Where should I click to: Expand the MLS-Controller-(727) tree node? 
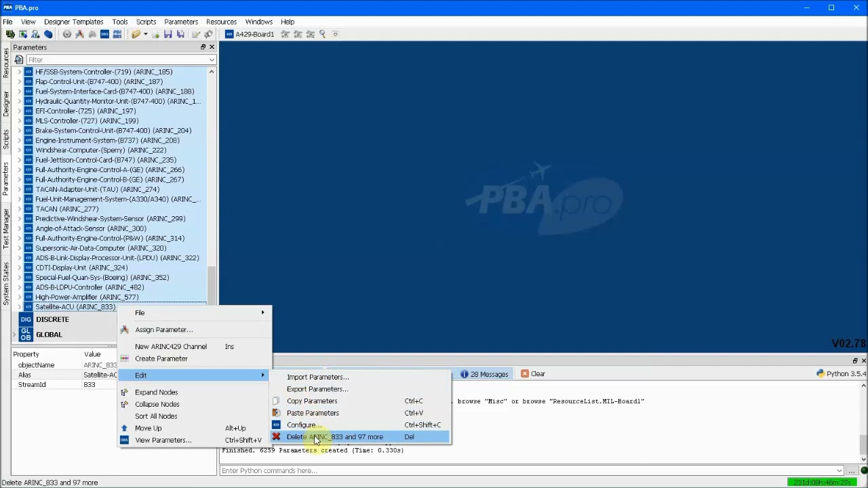pos(19,121)
